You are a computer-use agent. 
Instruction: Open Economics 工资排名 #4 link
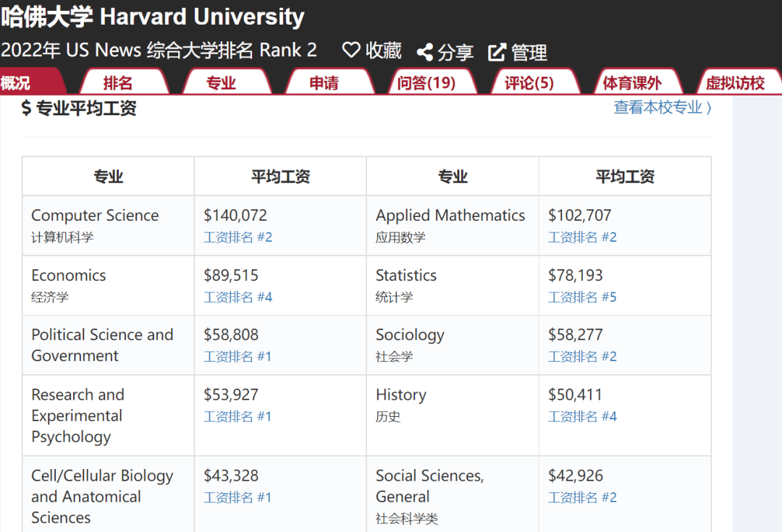[237, 297]
